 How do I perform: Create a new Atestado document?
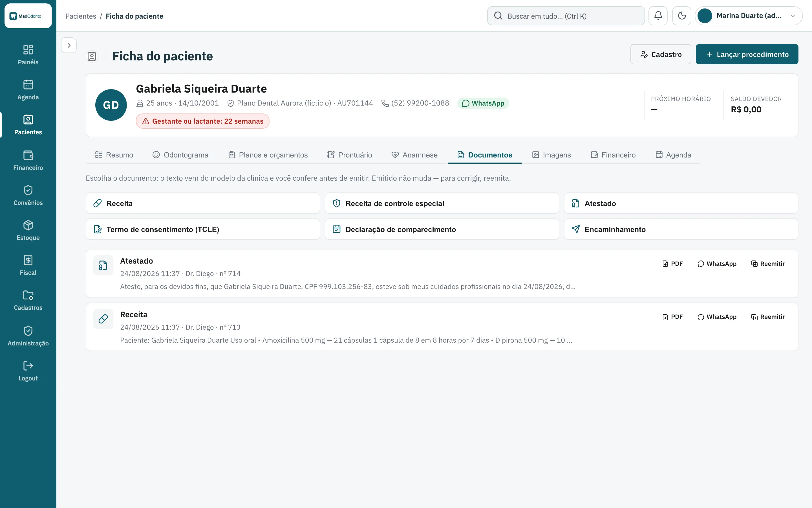pyautogui.click(x=681, y=203)
